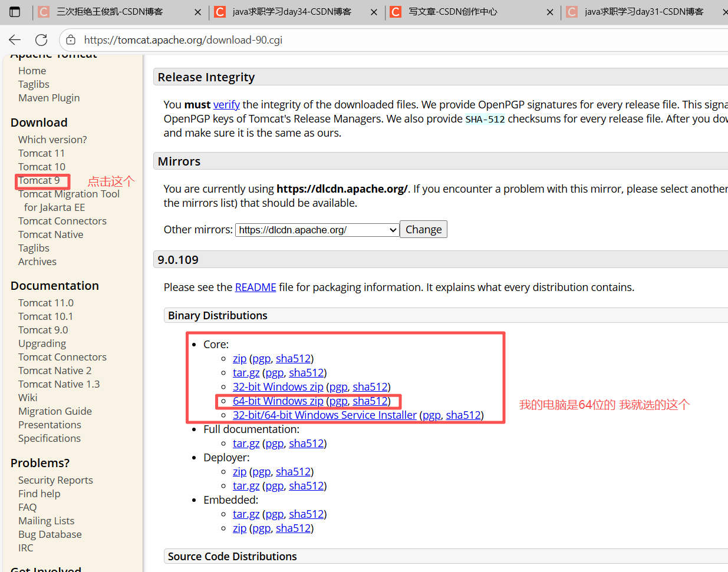
Task: Click CSDN favicon on java求职学习day31 tab
Action: (572, 12)
